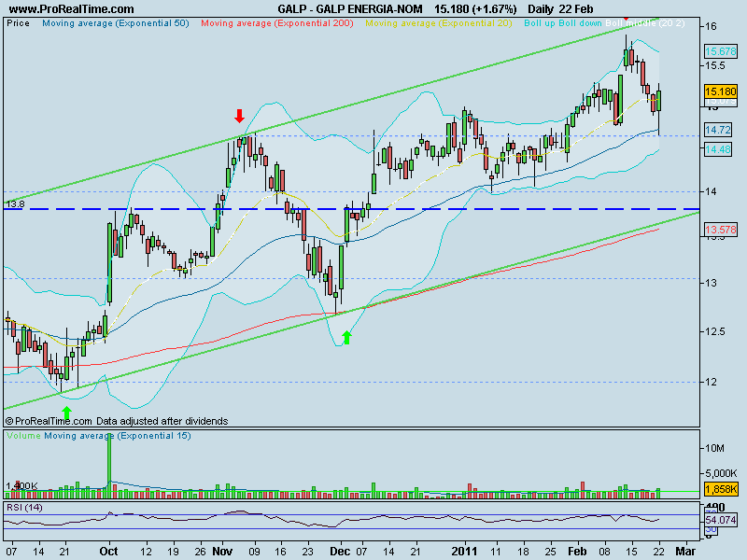The image size is (747, 560).
Task: Click the 10M volume axis label
Action: [x=714, y=448]
